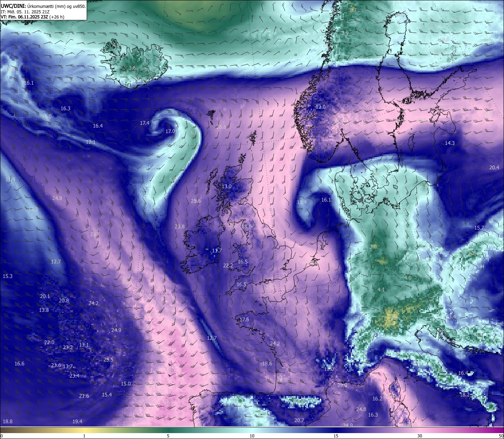The width and height of the screenshot is (504, 439).
Task: Click the 15.3 value at left edge
Action: [7, 276]
